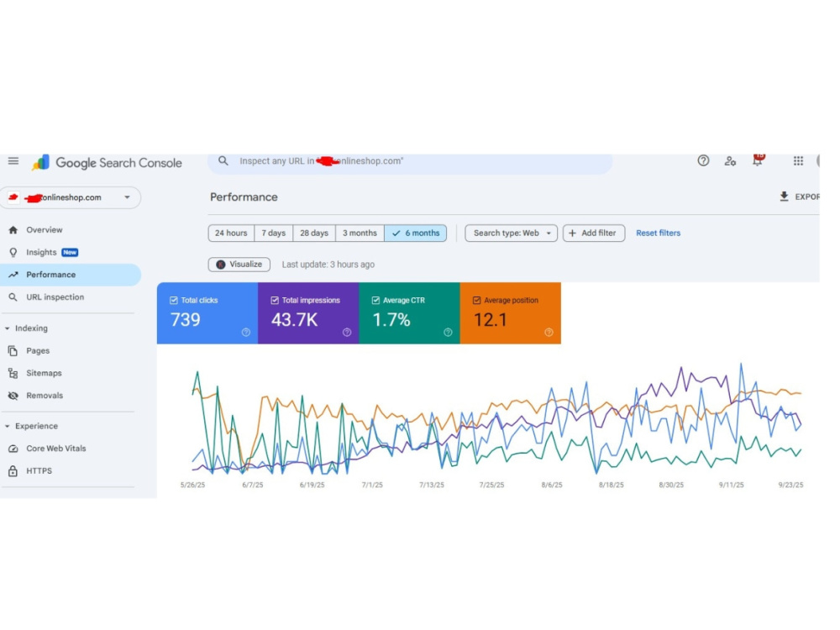Click the Sitemaps tree icon
840x630 pixels.
click(x=13, y=374)
